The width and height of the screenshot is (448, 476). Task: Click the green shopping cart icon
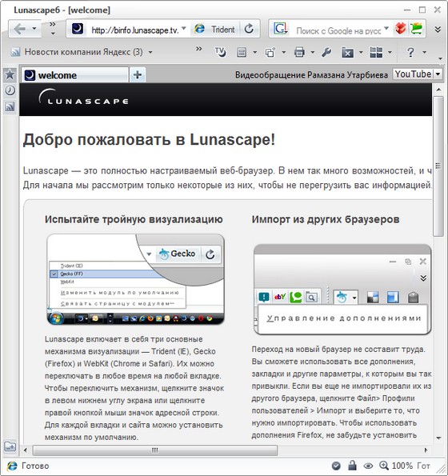tap(416, 29)
